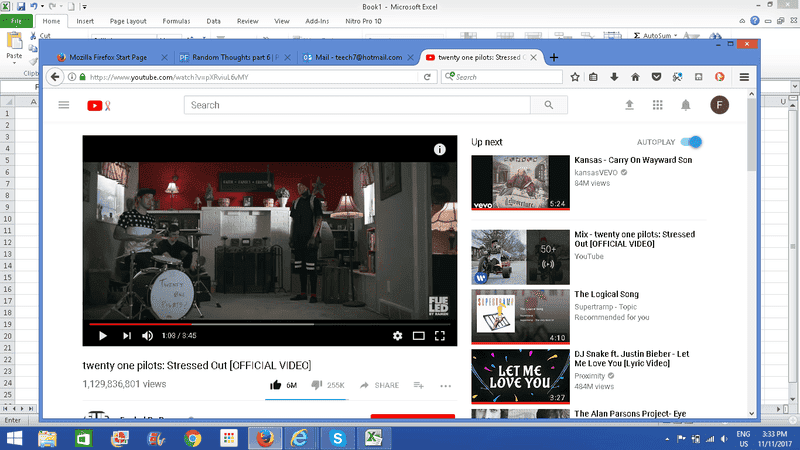Open YouTube notifications bell
Image resolution: width=800 pixels, height=450 pixels.
pyautogui.click(x=686, y=105)
